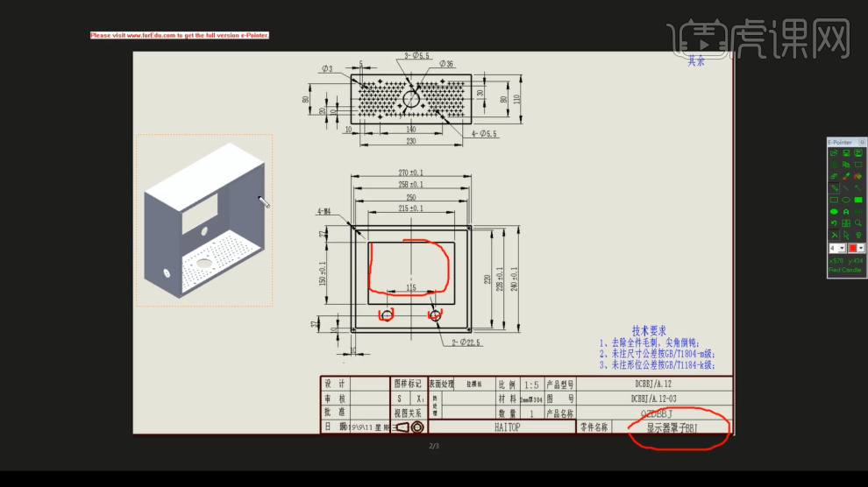The height and width of the screenshot is (487, 868).
Task: Select the arrow line tool
Action: click(x=858, y=188)
